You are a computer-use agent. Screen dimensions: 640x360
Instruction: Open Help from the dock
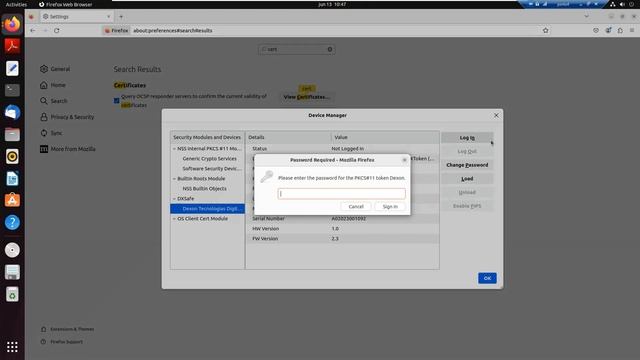coord(12,222)
